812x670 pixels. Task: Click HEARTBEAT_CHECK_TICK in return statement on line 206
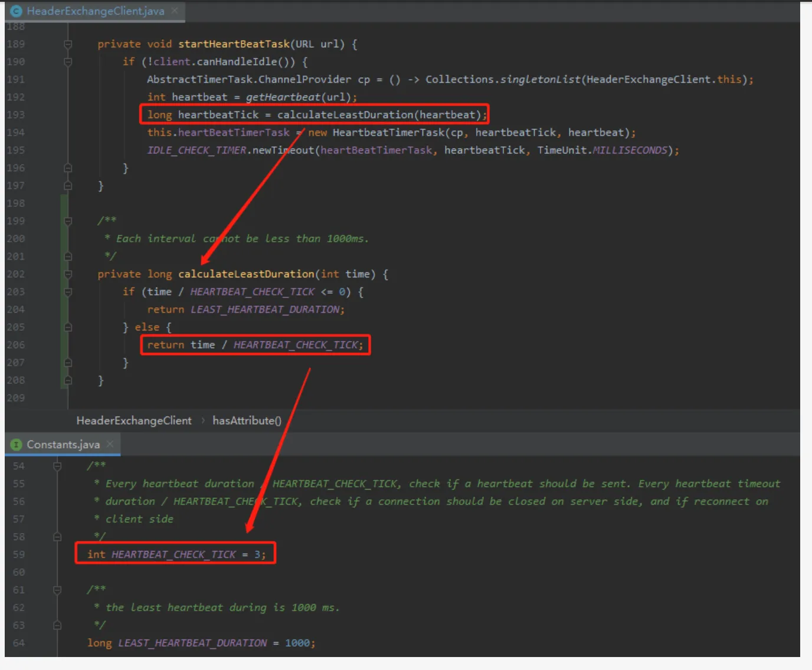(296, 345)
